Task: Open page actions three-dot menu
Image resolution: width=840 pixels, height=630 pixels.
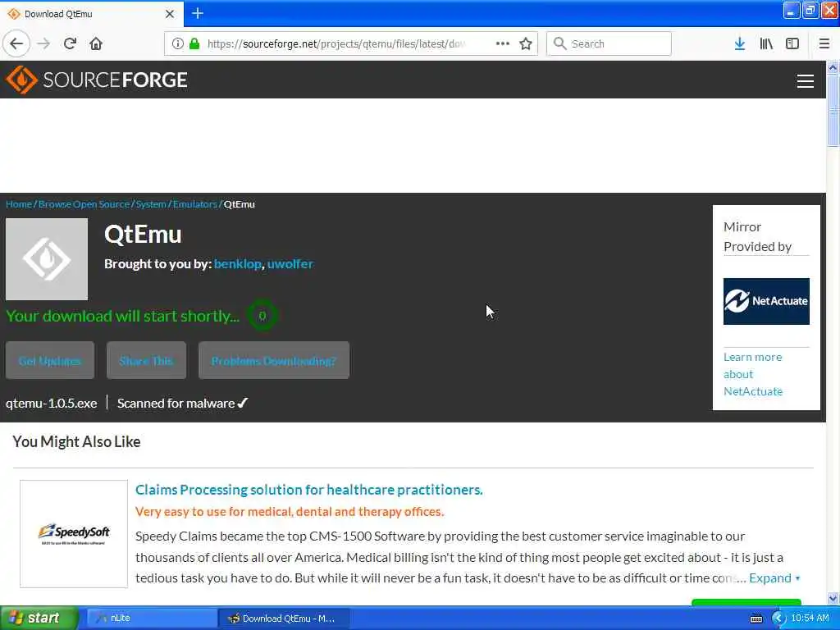Action: (503, 43)
